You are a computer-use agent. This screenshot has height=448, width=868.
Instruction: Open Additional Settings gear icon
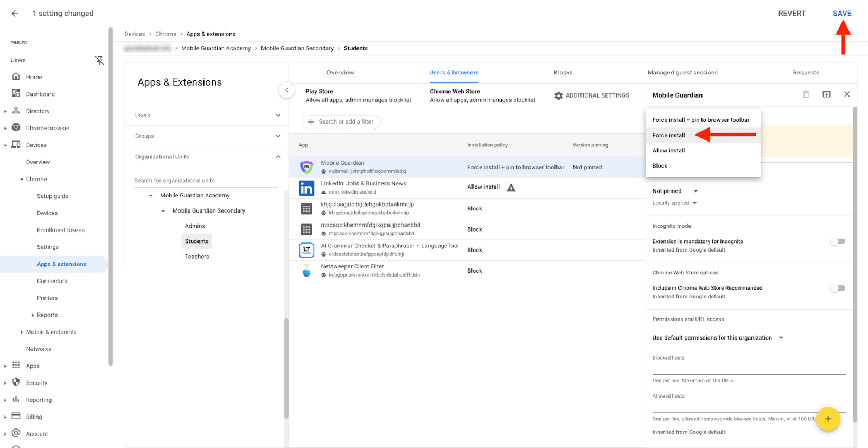coord(558,95)
